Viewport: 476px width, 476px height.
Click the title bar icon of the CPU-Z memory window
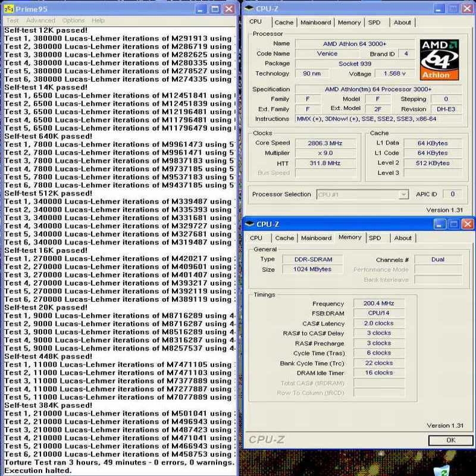[249, 224]
